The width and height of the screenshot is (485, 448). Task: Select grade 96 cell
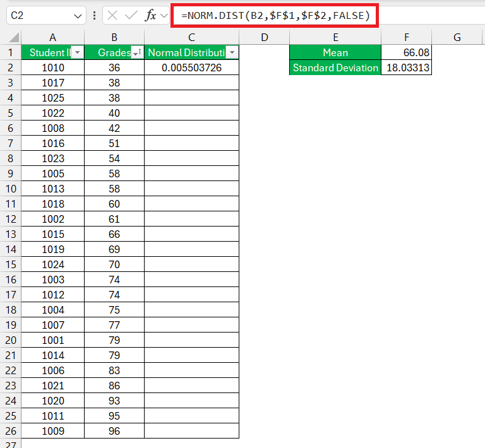[114, 431]
